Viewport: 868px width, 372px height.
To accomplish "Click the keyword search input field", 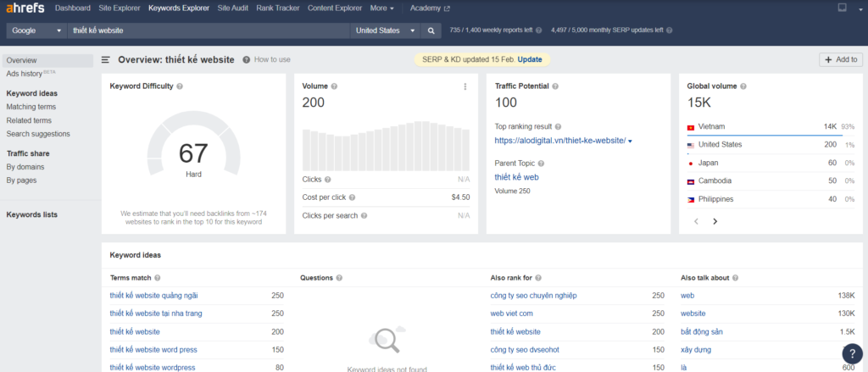I will (x=208, y=31).
